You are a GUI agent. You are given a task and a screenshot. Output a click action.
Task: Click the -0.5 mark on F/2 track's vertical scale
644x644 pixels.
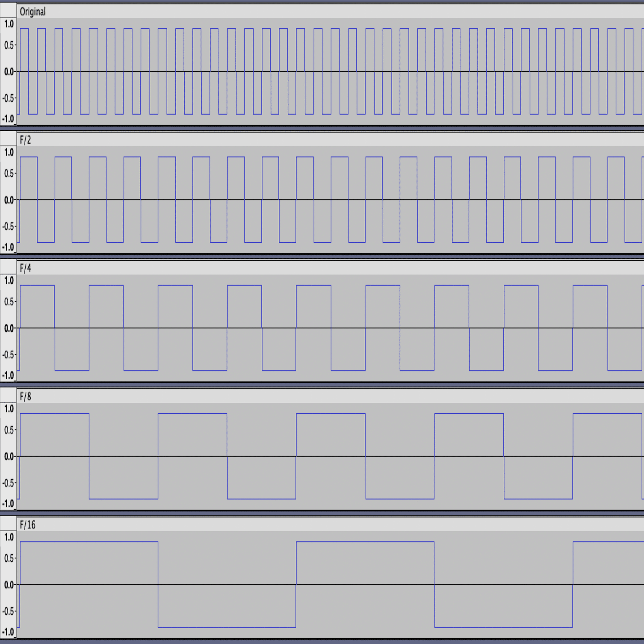coord(8,226)
